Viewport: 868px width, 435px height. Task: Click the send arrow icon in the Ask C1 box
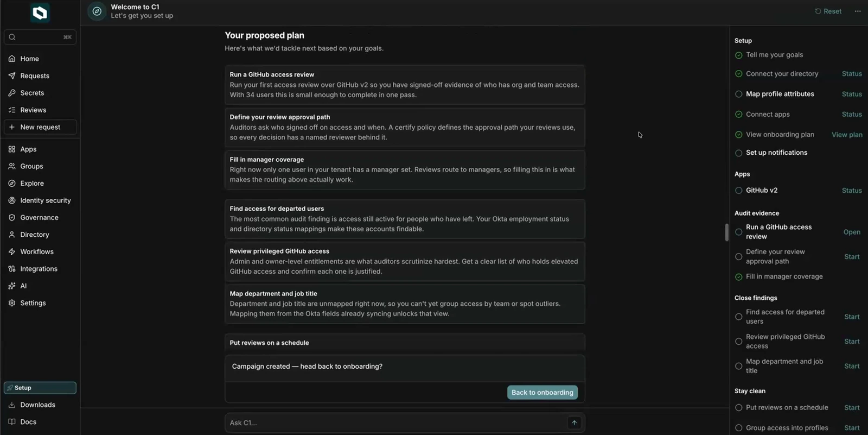click(574, 423)
